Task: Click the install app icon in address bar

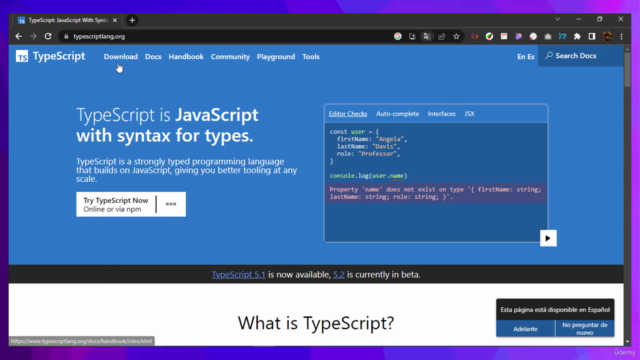Action: [412, 36]
